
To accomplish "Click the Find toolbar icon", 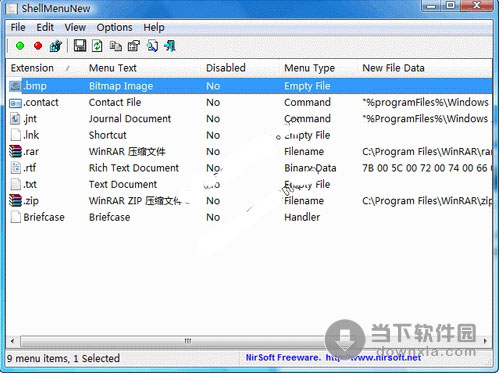I will (x=152, y=46).
